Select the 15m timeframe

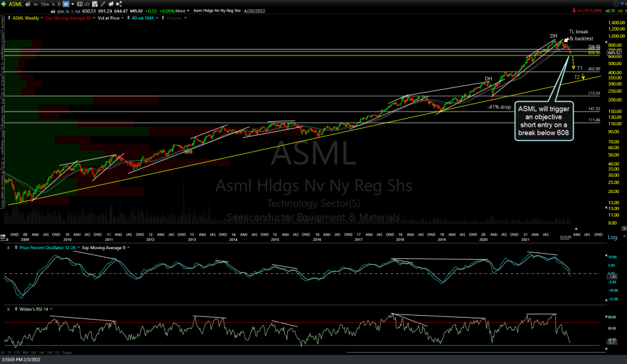click(45, 4)
